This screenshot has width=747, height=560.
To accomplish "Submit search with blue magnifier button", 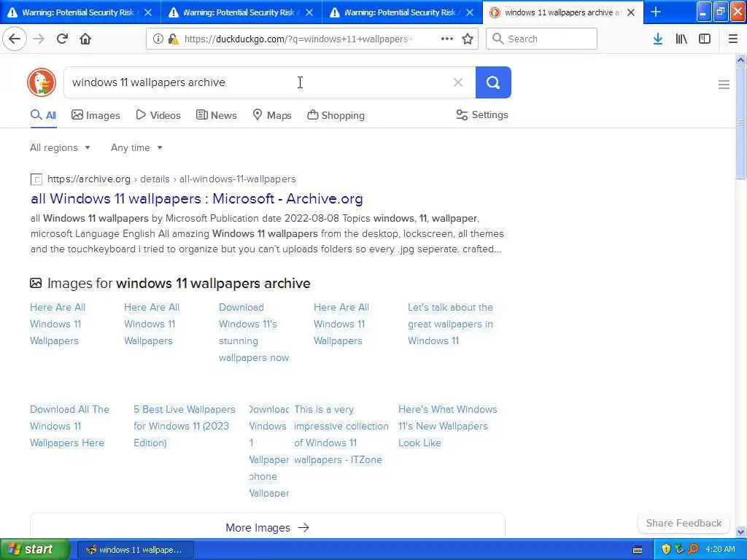I will (x=493, y=82).
